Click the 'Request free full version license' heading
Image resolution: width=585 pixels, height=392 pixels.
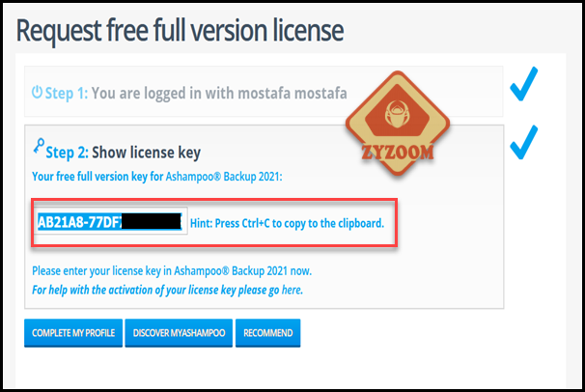(x=180, y=31)
